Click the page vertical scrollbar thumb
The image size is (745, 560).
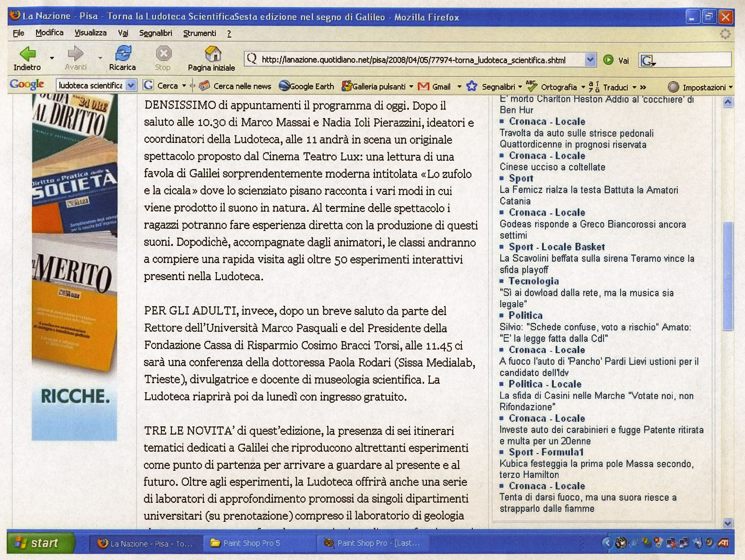(x=727, y=276)
